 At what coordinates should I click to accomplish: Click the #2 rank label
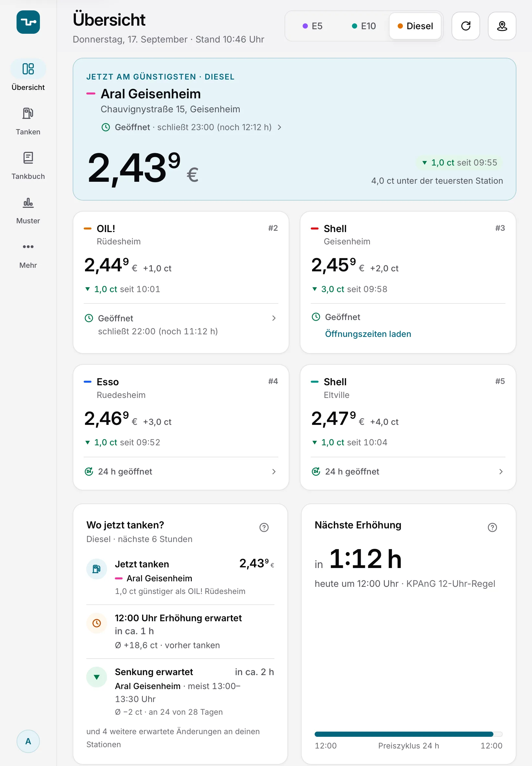[x=273, y=228]
